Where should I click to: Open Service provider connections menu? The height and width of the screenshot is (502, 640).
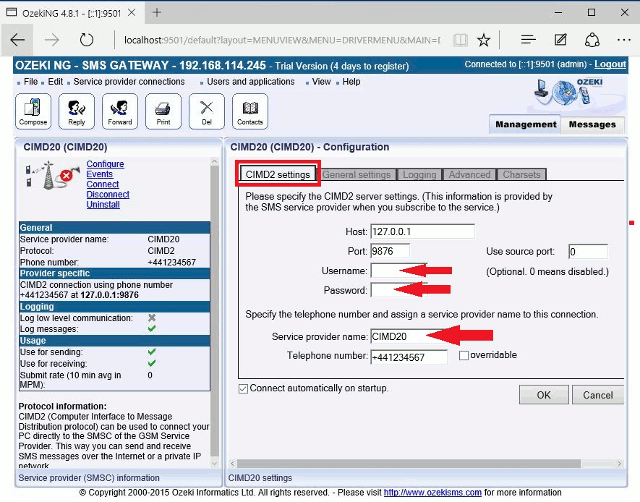click(x=129, y=82)
